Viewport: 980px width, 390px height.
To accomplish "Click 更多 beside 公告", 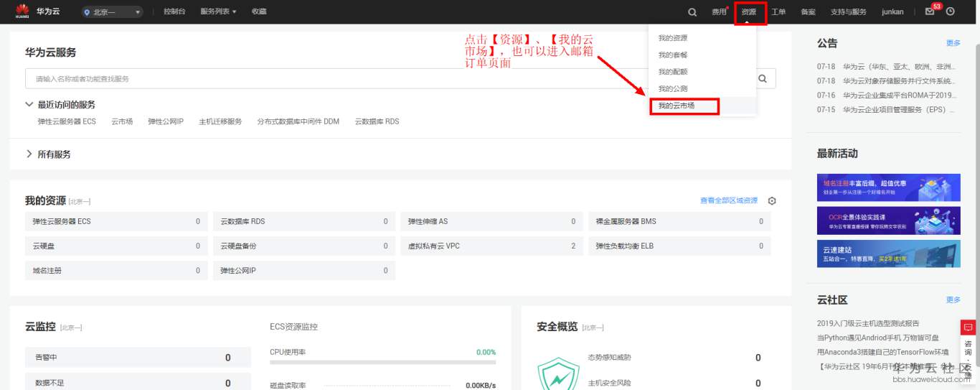I will pos(953,43).
